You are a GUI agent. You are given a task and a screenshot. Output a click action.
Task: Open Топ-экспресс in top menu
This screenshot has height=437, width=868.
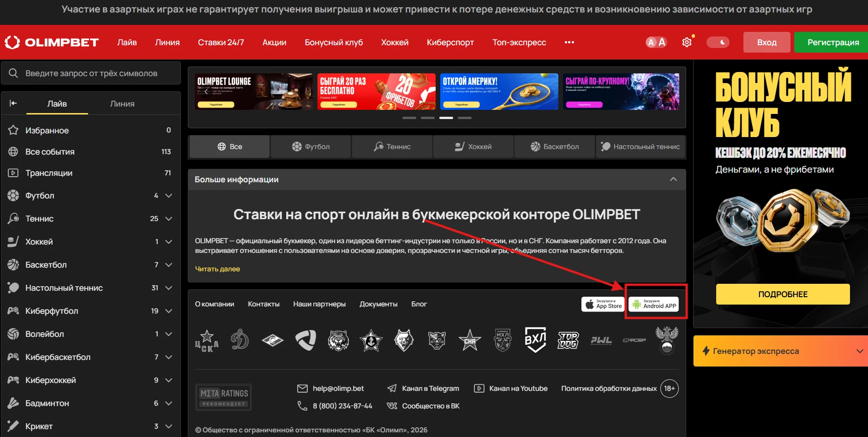(x=519, y=42)
